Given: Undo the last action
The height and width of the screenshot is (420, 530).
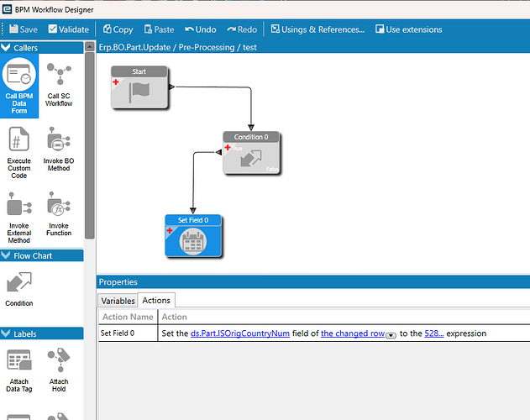Looking at the screenshot, I should tap(201, 29).
